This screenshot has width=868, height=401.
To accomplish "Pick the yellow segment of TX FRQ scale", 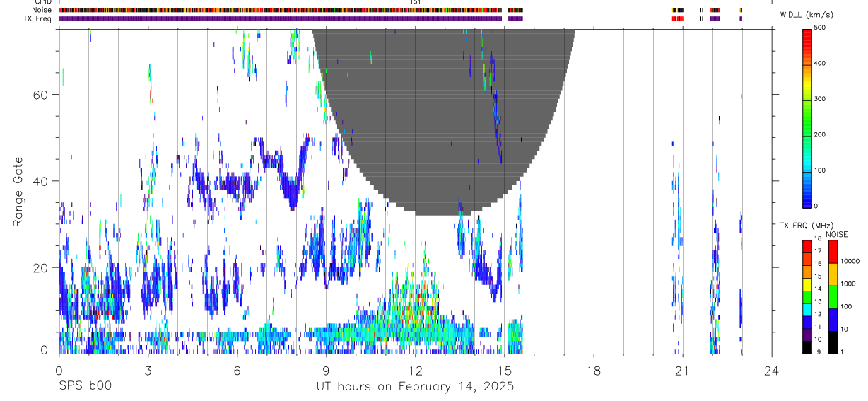I will (x=807, y=285).
